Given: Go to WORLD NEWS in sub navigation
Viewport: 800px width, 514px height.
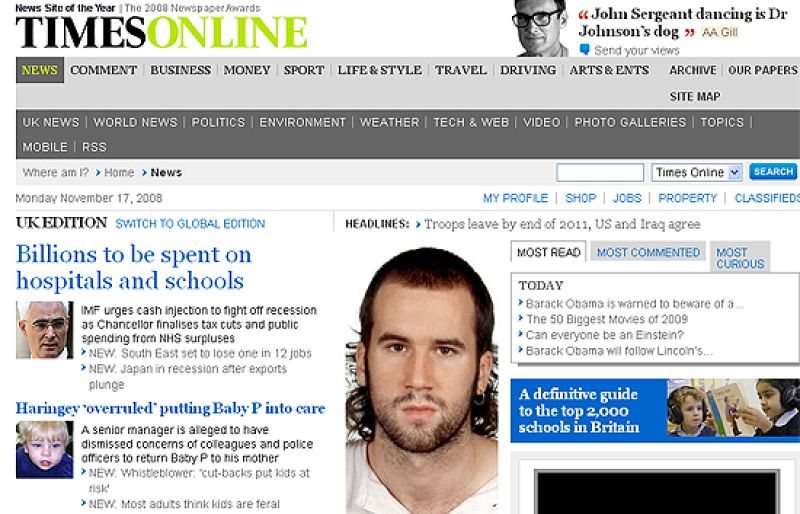Looking at the screenshot, I should pos(135,123).
